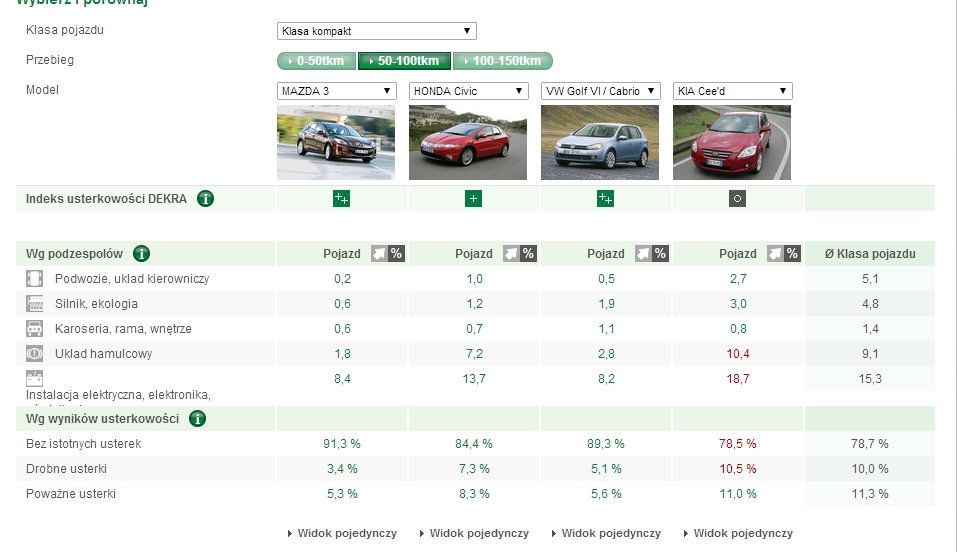957x552 pixels.
Task: Click the Silnik, ekologia engine icon
Action: 34,304
